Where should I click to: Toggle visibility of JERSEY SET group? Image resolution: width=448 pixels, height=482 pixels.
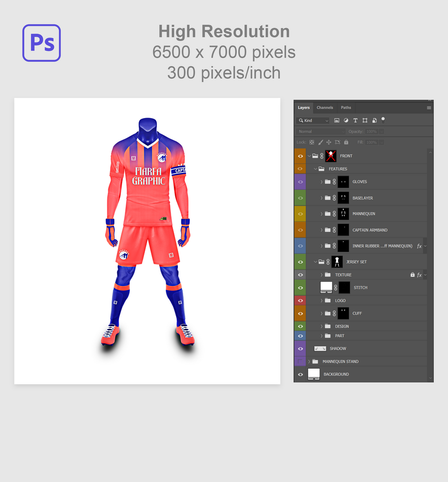[x=300, y=262]
